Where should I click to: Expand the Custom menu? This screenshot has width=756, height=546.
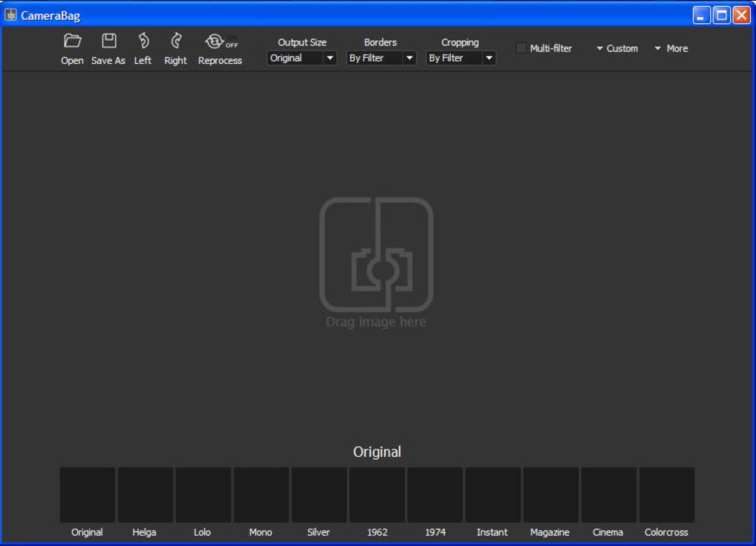pos(617,48)
